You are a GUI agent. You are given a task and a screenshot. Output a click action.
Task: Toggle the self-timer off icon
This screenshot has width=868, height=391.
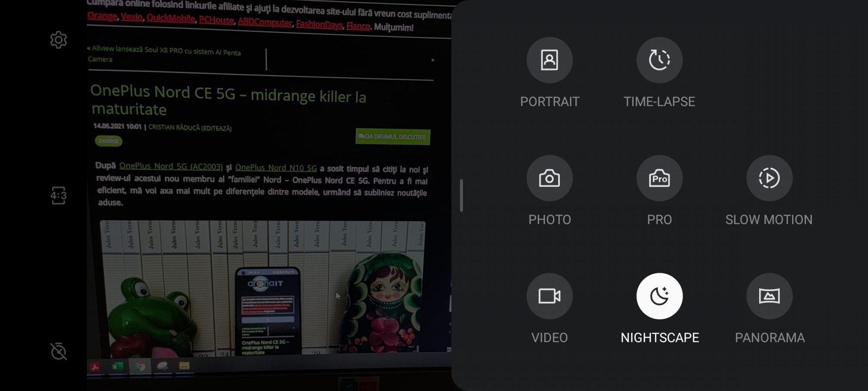[59, 351]
